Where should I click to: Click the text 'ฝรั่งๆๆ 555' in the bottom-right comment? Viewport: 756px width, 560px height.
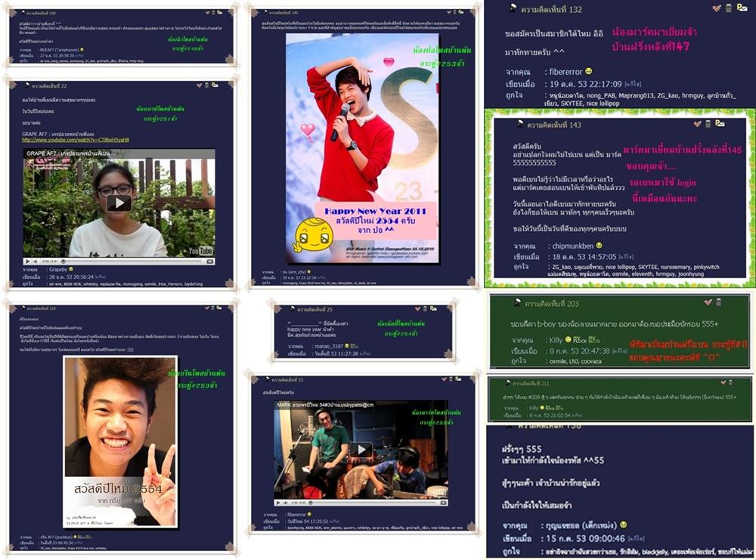point(521,449)
